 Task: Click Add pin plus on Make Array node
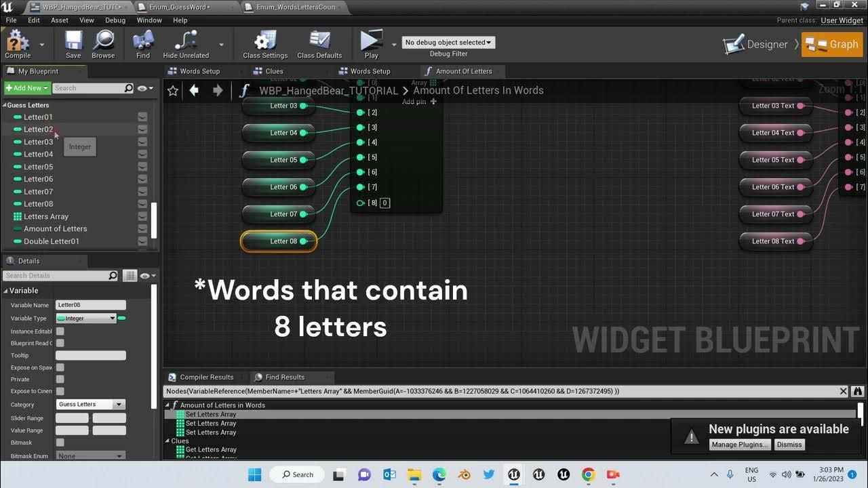tap(433, 102)
